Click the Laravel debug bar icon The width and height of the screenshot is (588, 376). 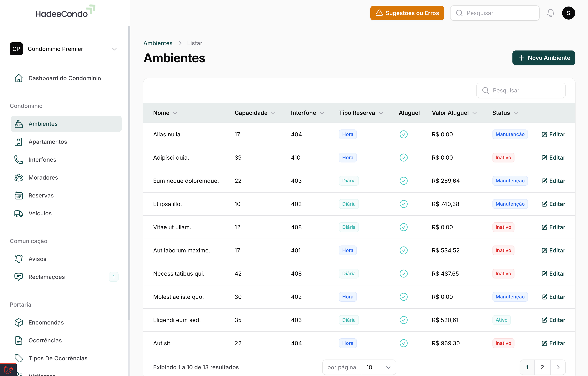8,370
